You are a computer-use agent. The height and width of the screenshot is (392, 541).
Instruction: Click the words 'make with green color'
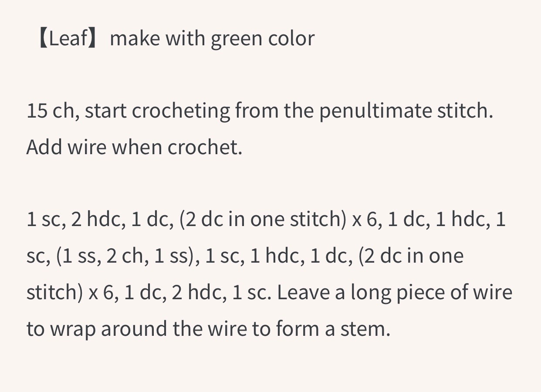tap(212, 39)
